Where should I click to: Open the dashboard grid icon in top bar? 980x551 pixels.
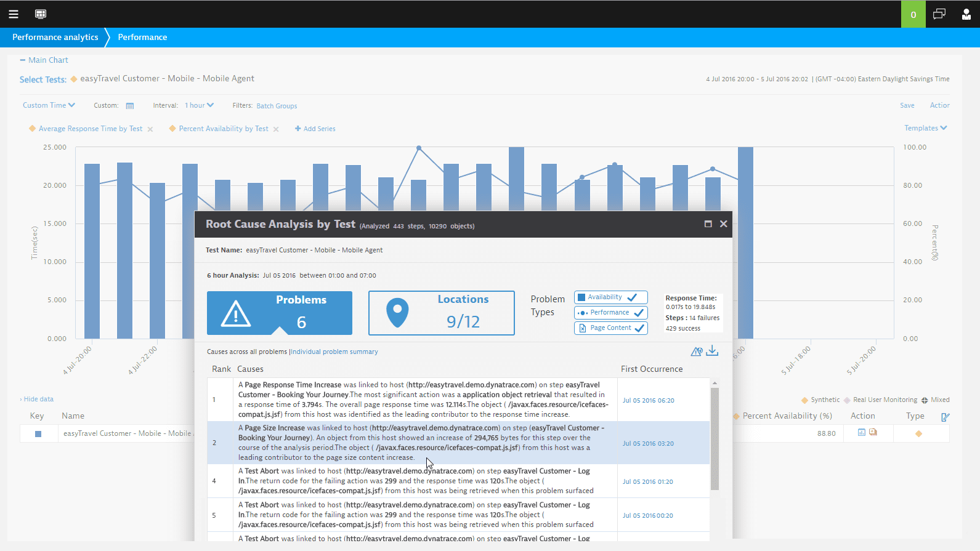click(41, 14)
